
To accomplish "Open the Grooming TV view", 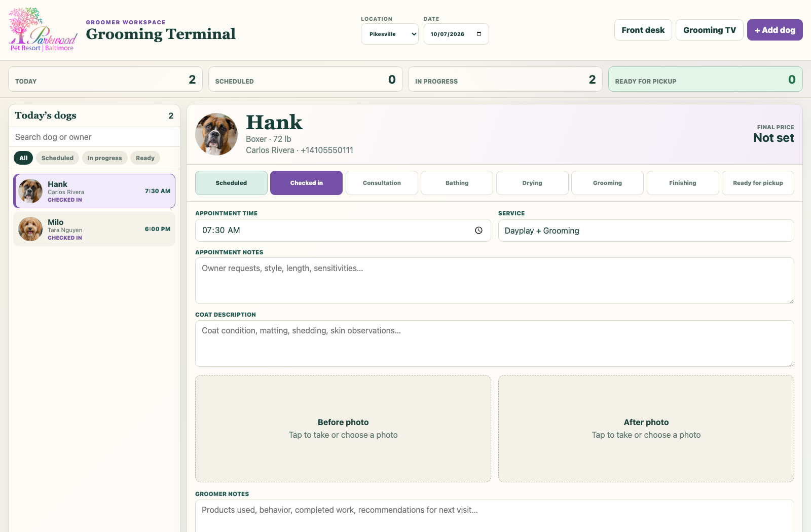I will tap(710, 30).
